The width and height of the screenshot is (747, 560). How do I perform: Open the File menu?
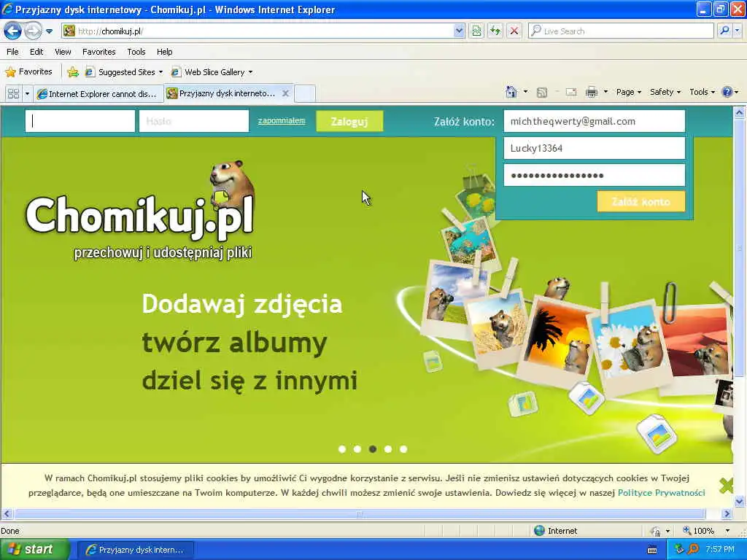point(13,52)
